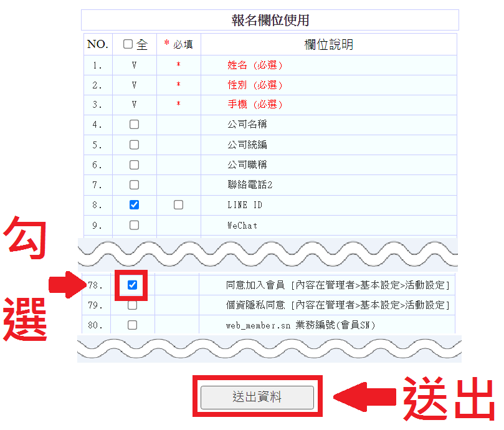Click the NO. column header
The height and width of the screenshot is (430, 504).
tap(98, 44)
